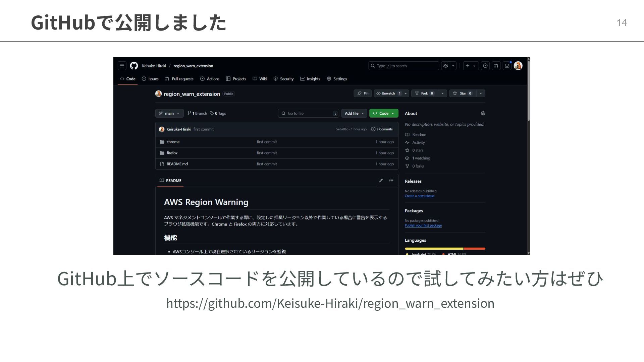The width and height of the screenshot is (644, 362).
Task: Open the Add file dropdown
Action: (x=354, y=113)
